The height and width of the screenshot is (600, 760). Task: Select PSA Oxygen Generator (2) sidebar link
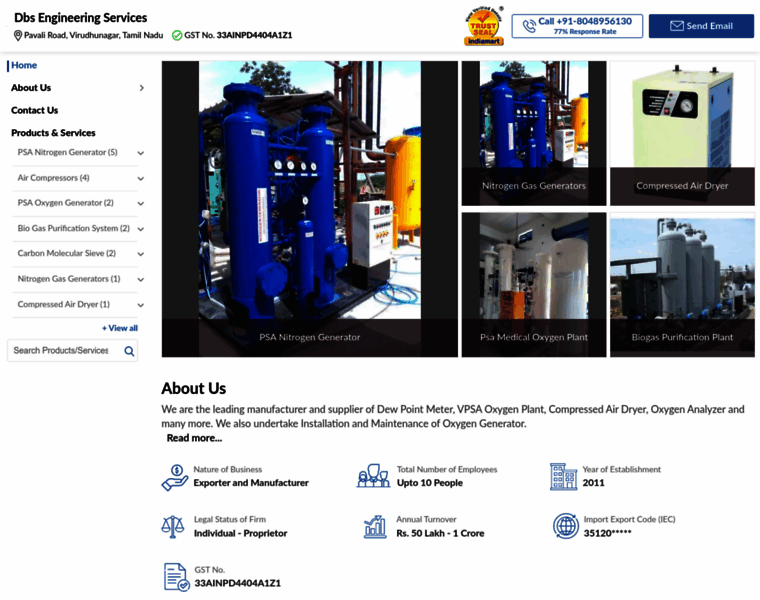(65, 203)
